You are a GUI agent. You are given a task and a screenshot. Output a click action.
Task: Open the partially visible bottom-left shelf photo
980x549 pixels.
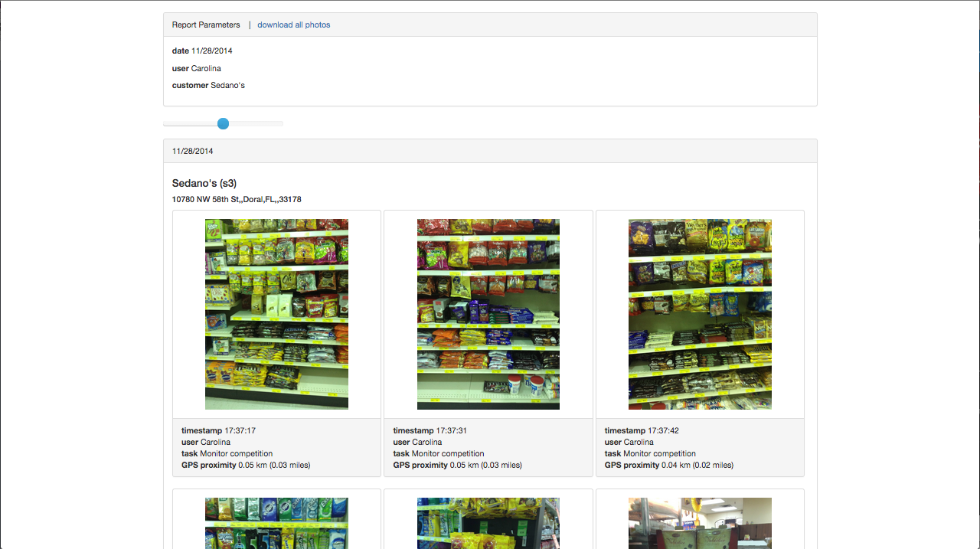(x=276, y=523)
